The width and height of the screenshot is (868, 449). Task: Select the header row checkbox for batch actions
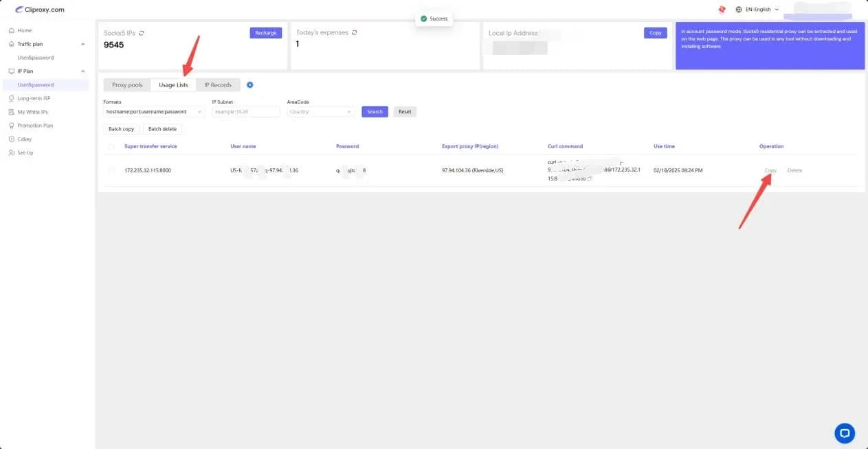point(111,146)
